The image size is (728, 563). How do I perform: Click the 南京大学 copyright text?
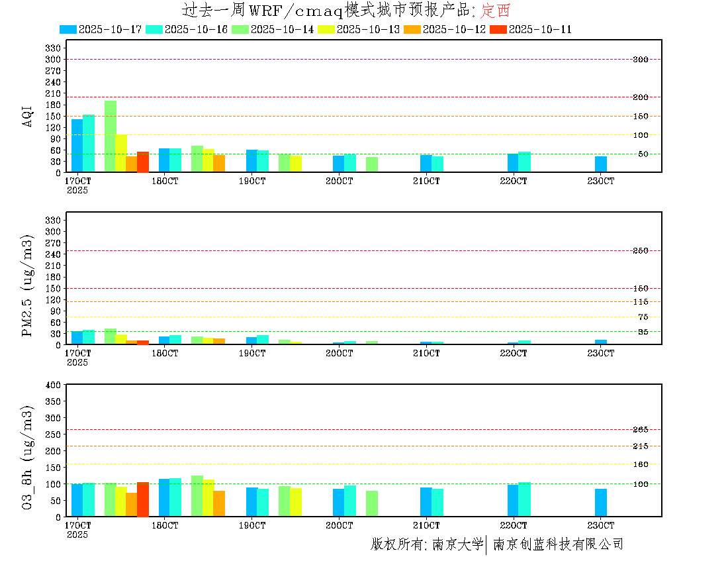pos(457,544)
